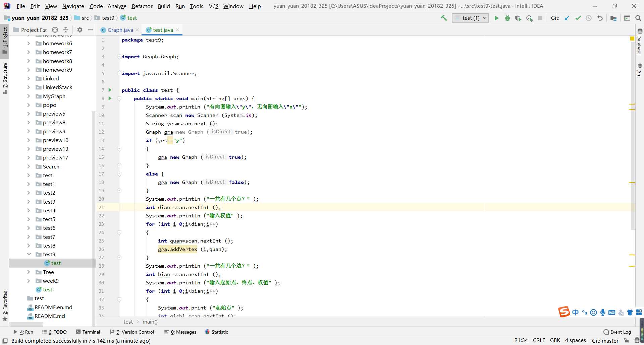
Task: Open the Ant side panel
Action: pyautogui.click(x=639, y=70)
